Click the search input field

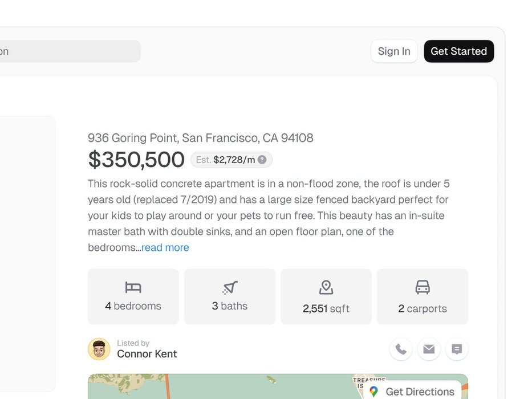pos(68,51)
